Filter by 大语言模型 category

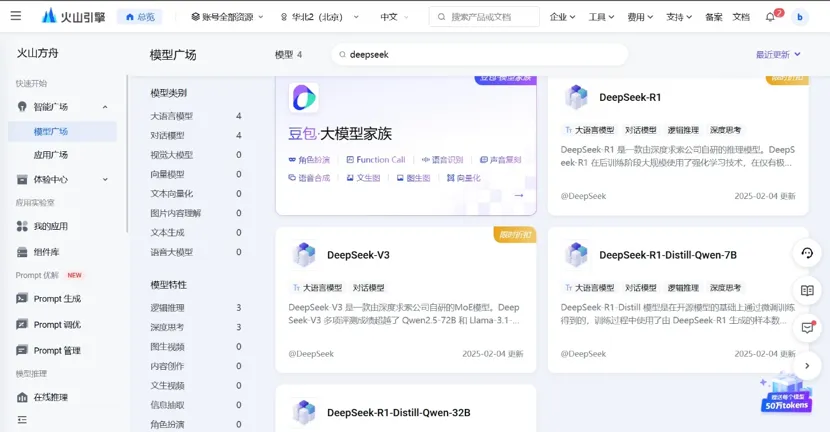172,116
